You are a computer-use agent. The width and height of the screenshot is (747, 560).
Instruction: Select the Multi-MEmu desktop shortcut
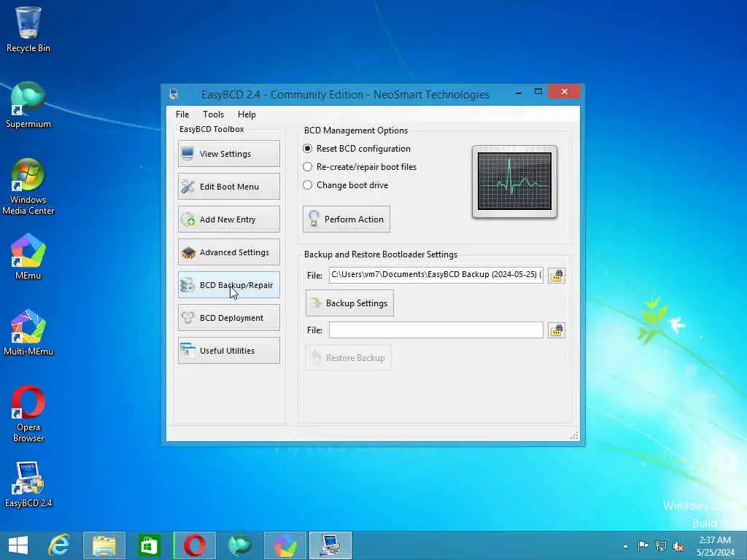pyautogui.click(x=28, y=332)
